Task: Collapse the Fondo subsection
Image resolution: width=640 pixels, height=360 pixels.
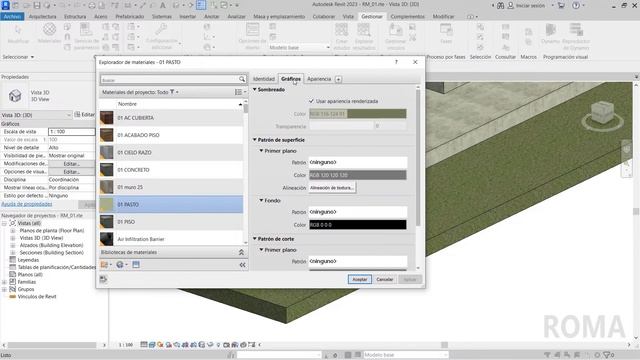Action: point(261,200)
